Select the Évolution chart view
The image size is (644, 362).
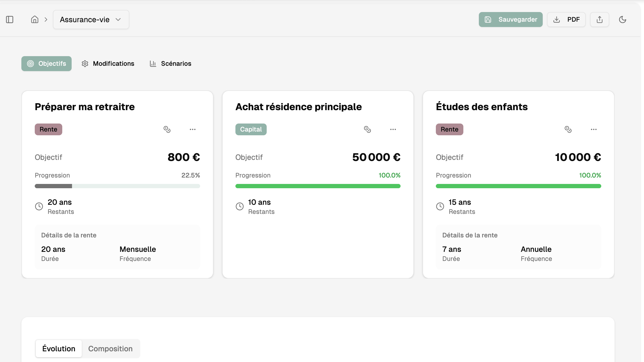coord(59,349)
